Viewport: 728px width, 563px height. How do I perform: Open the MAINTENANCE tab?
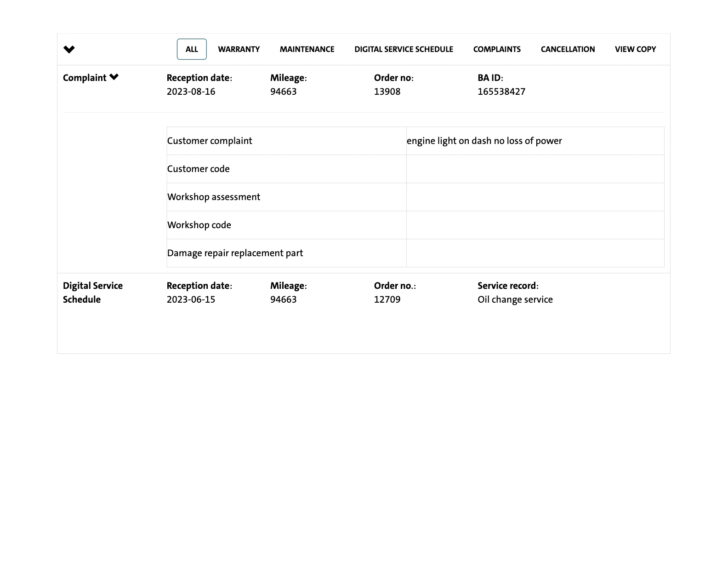307,49
